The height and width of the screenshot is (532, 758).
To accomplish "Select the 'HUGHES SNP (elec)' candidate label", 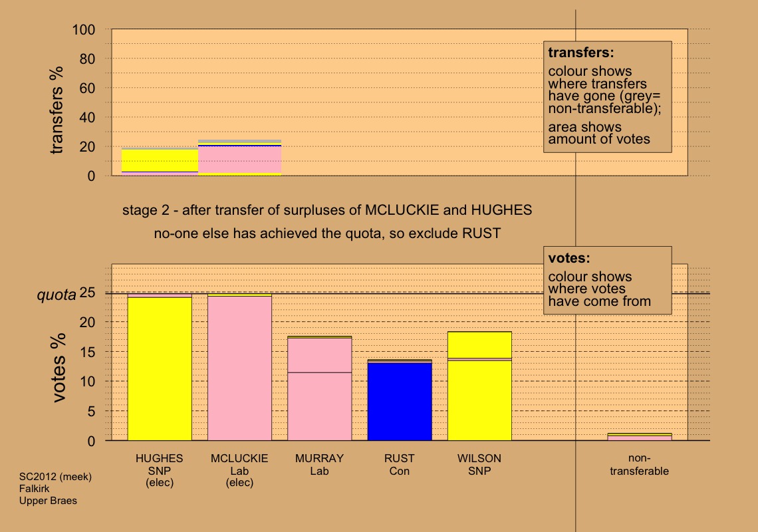I will point(160,471).
